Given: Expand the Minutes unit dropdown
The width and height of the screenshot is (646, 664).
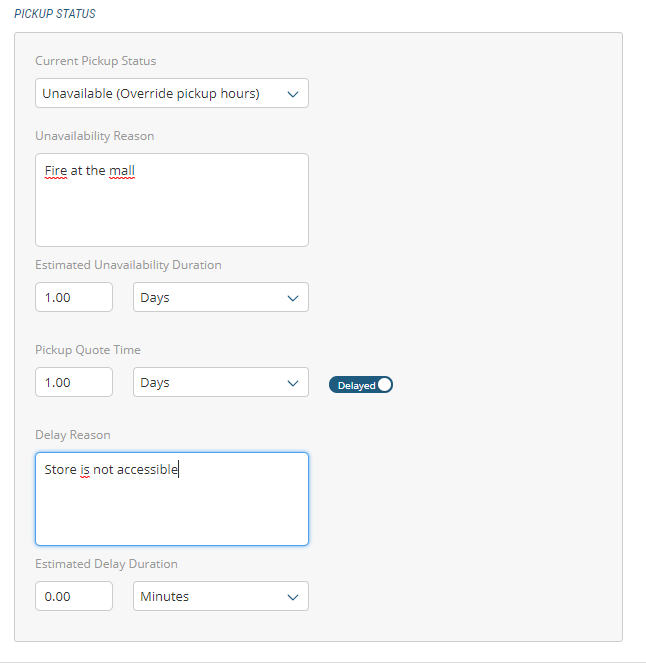Looking at the screenshot, I should [x=220, y=596].
